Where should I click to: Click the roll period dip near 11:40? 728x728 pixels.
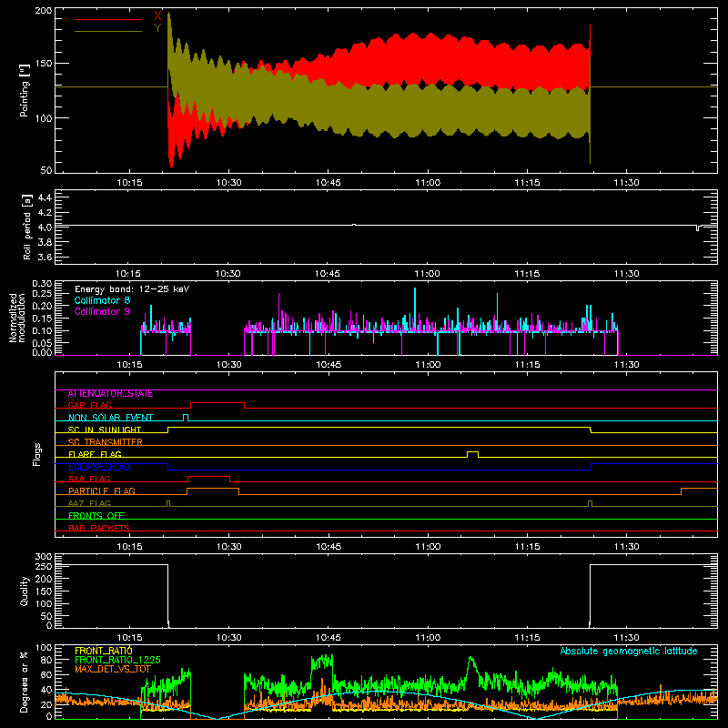pos(697,228)
